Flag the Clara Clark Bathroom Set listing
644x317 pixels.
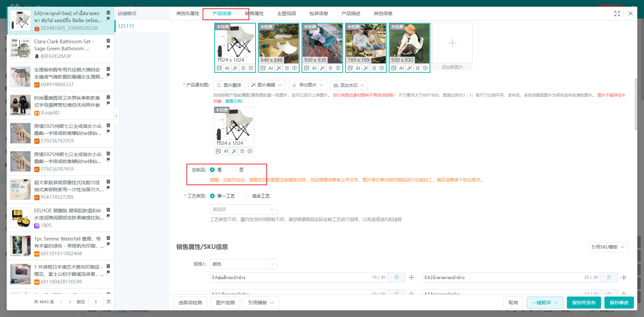[108, 47]
